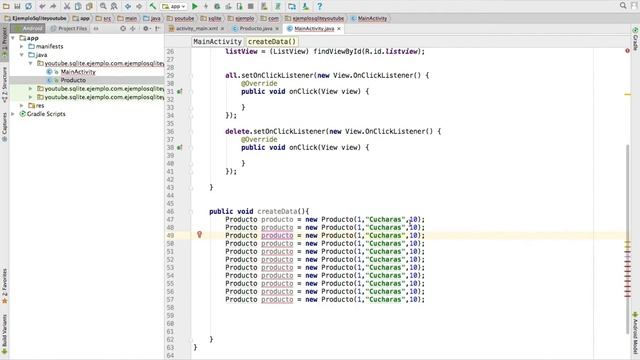Click the red error indicator atop error stripe
This screenshot has height=360, width=640.
(627, 51)
